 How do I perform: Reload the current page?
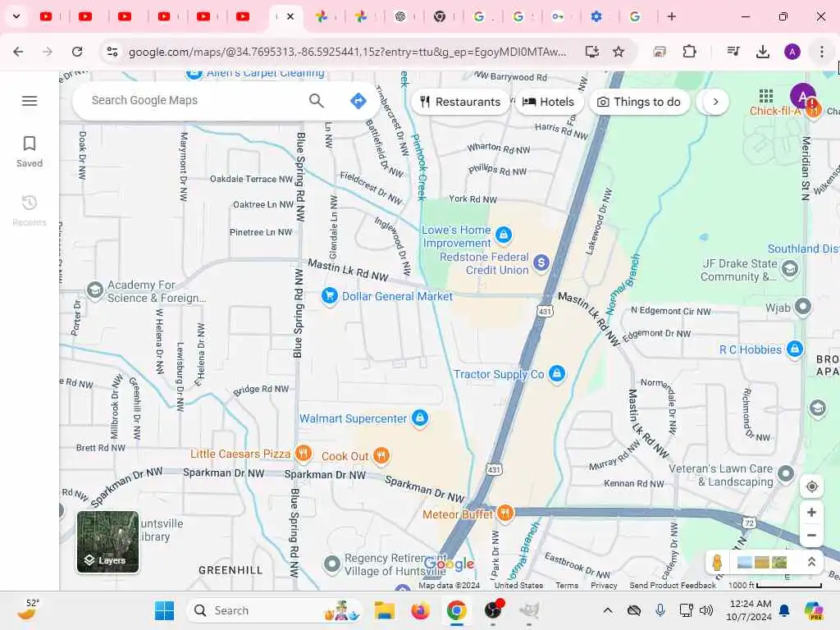(x=77, y=52)
